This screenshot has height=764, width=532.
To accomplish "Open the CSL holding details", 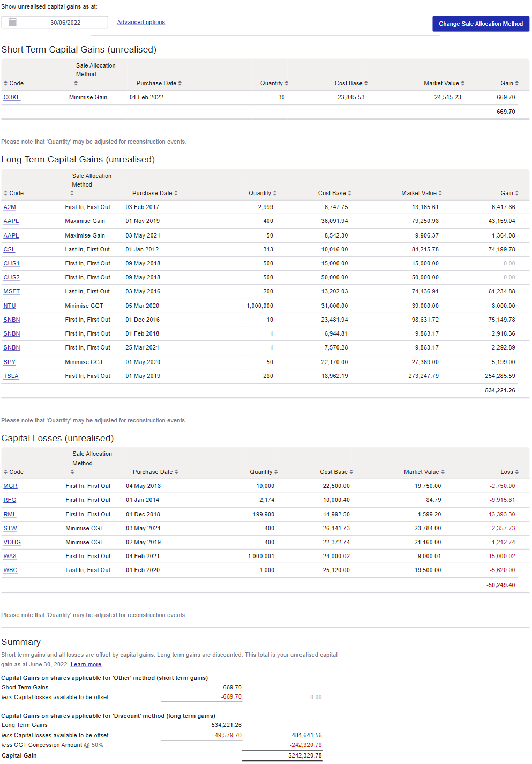I will (9, 249).
